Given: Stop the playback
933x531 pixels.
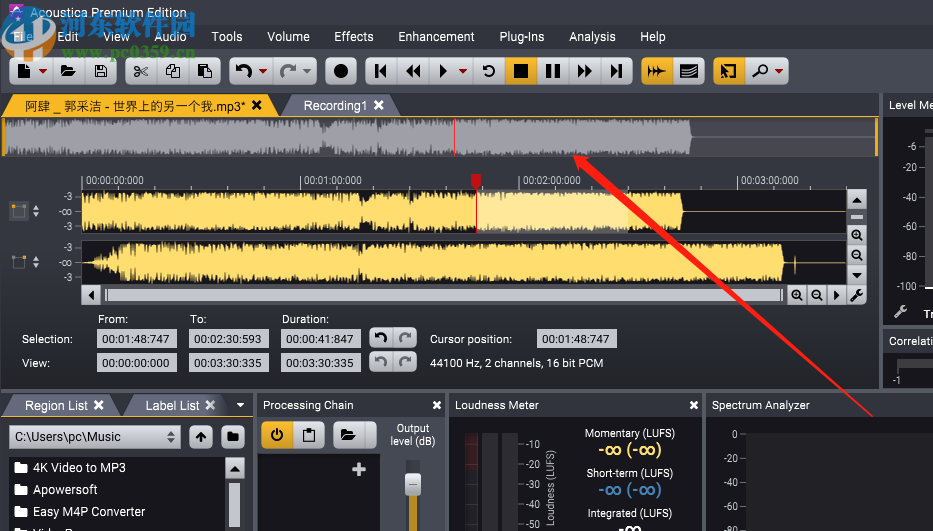Looking at the screenshot, I should pos(521,71).
